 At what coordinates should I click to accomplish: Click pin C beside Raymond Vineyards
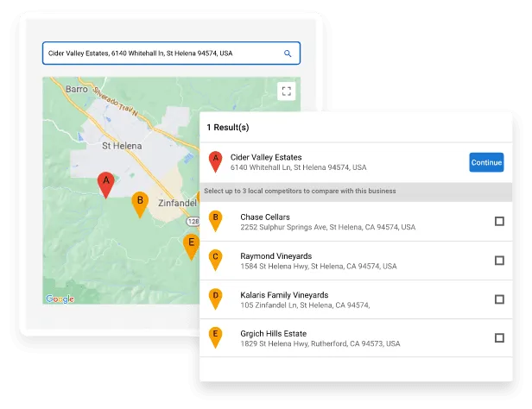point(216,259)
